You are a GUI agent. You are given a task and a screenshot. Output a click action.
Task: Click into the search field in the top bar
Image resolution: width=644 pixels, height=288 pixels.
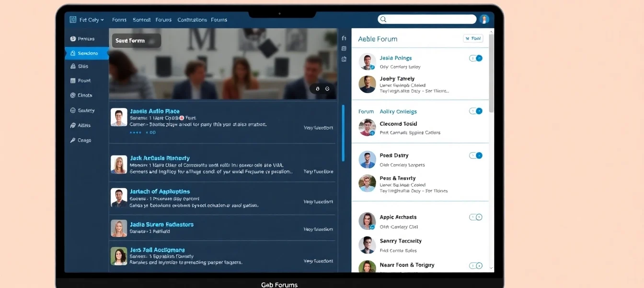(427, 20)
